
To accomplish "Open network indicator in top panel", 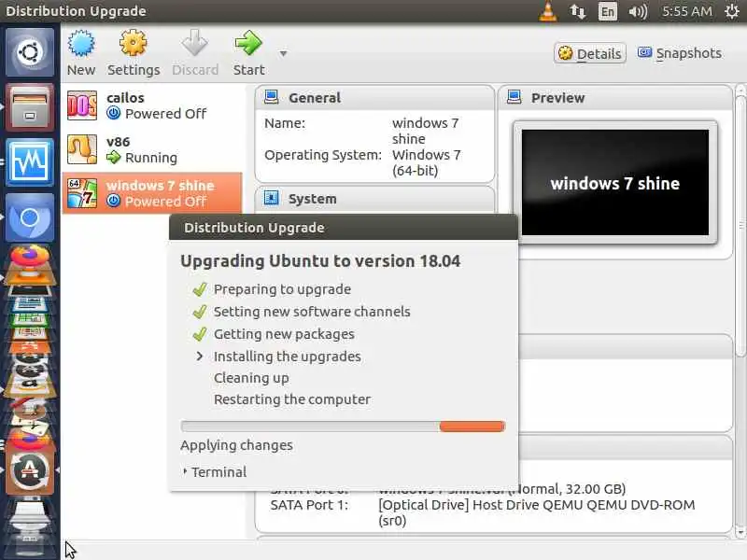I will 577,11.
